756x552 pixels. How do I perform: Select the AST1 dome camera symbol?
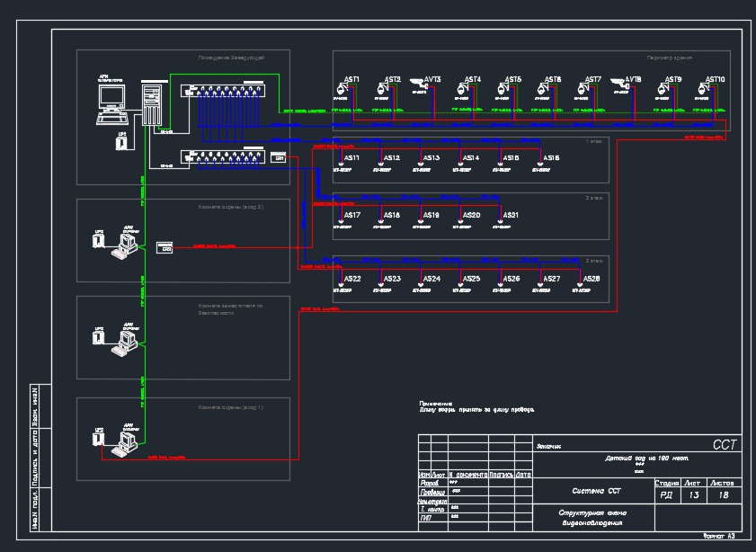342,88
